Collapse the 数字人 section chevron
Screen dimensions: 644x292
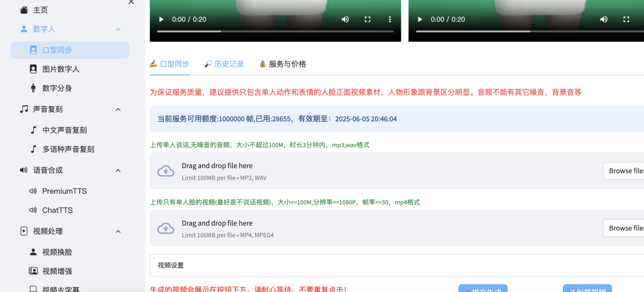tap(118, 29)
